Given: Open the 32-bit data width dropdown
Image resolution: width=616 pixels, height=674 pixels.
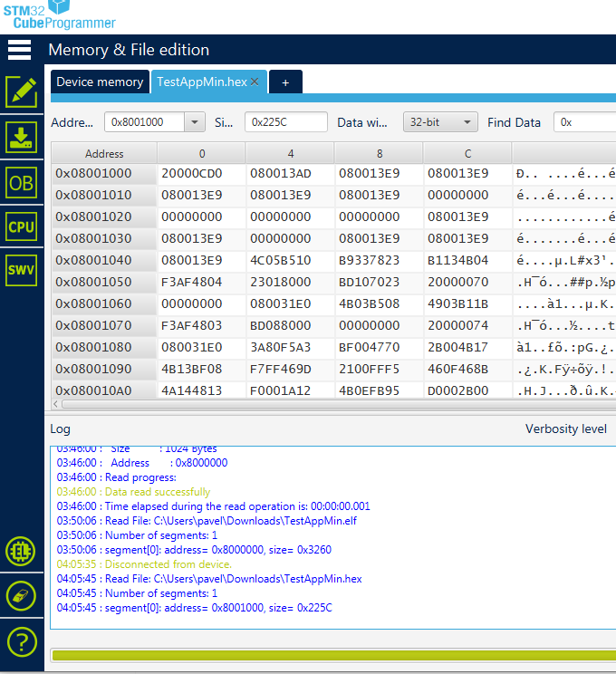Looking at the screenshot, I should 440,122.
